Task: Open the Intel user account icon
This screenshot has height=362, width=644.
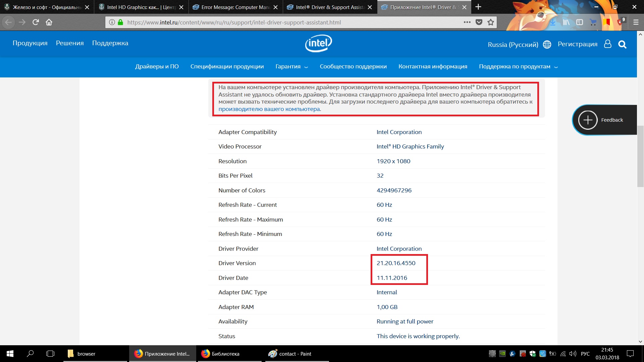Action: (x=607, y=44)
